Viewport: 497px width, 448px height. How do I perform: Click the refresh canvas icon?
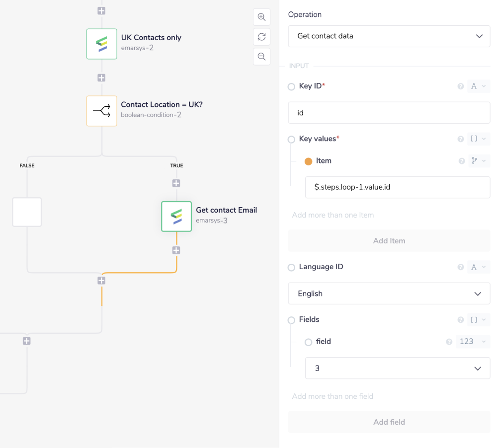(261, 36)
